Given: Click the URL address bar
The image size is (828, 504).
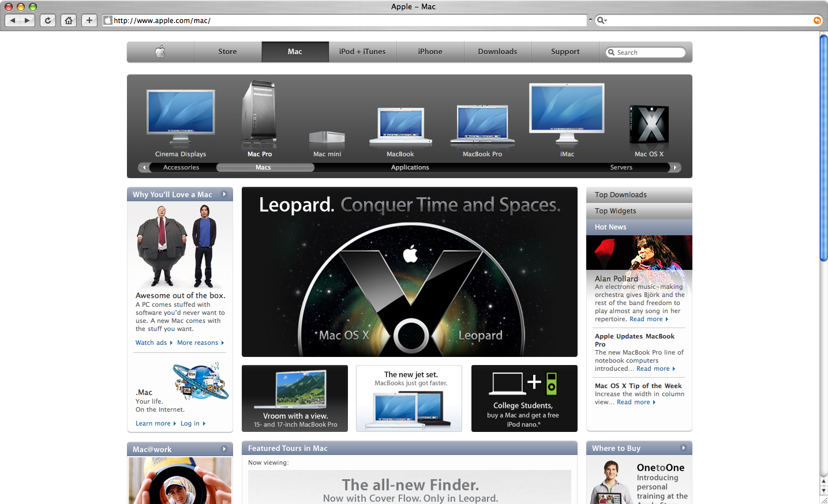Looking at the screenshot, I should tap(344, 20).
